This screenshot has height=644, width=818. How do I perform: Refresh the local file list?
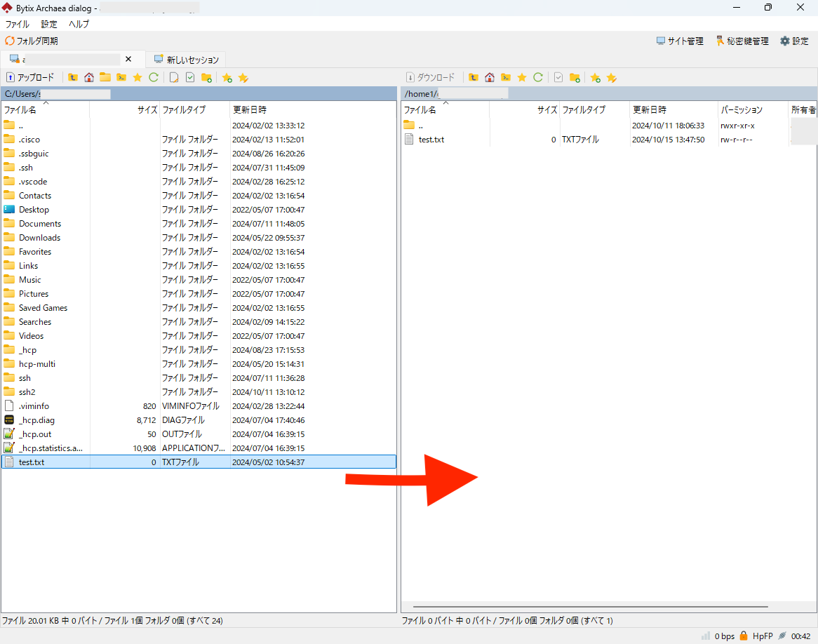pos(154,77)
